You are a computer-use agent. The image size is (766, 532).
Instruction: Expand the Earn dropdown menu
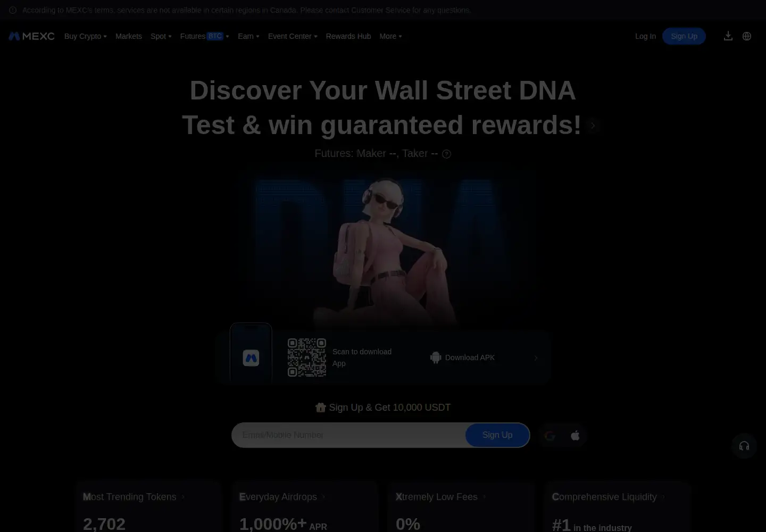tap(248, 36)
